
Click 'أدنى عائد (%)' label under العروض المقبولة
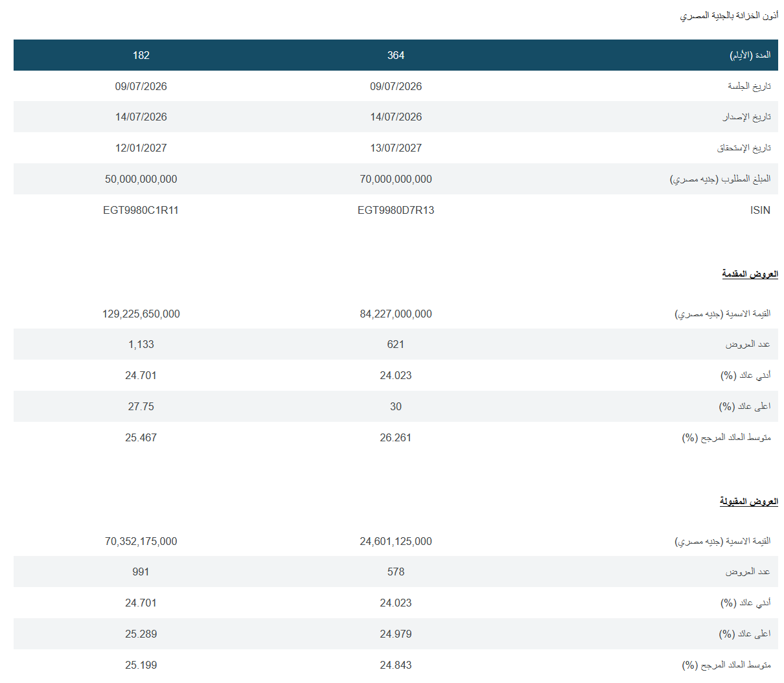coord(746,603)
